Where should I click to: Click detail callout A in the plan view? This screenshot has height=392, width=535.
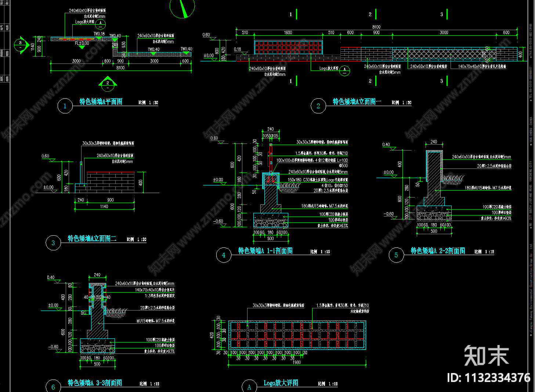coord(100,24)
